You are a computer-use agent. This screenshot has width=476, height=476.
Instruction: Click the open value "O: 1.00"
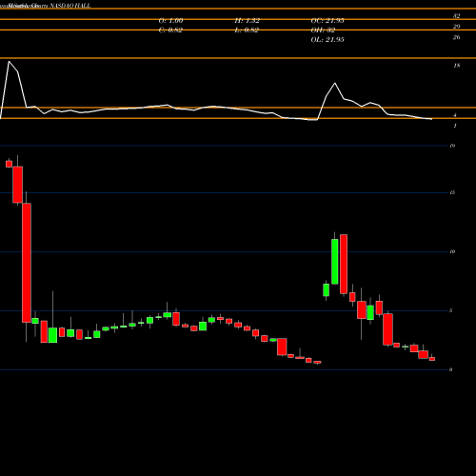pos(170,21)
